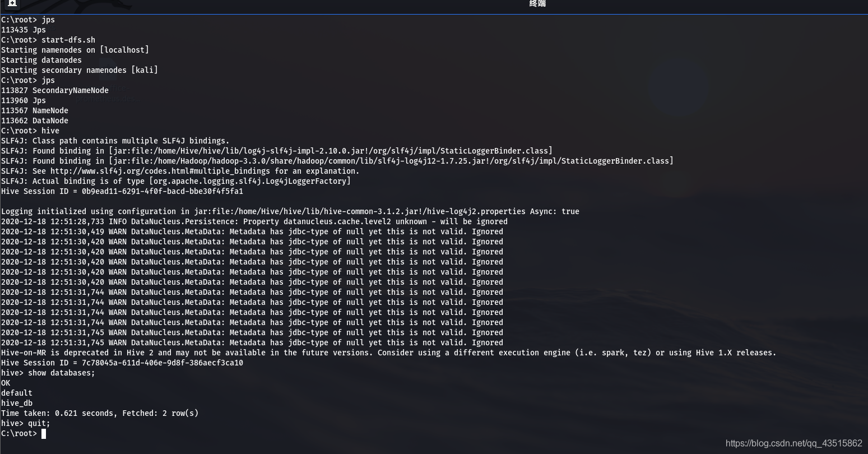Click Hive Session ID starting with 0b9ead11
868x454 pixels.
122,191
